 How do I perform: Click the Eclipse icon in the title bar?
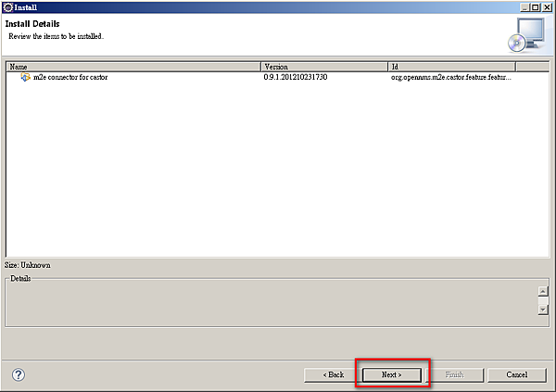[x=7, y=7]
